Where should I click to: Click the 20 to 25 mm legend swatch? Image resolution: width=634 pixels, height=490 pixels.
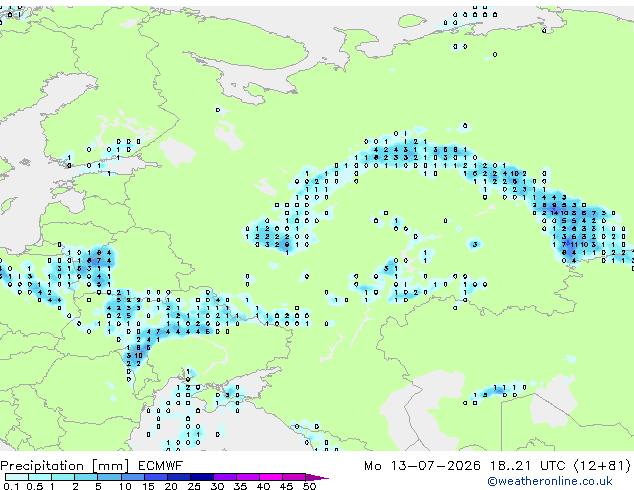178,477
